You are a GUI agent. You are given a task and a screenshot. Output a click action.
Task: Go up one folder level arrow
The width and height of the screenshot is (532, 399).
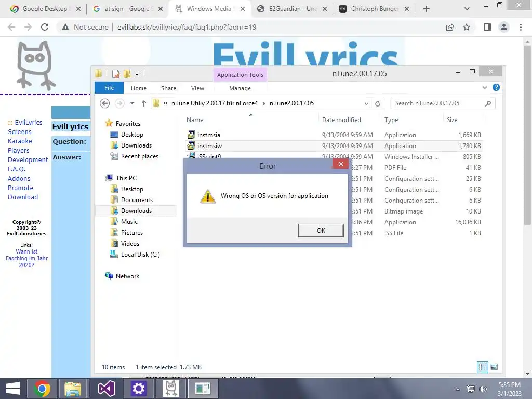click(144, 103)
